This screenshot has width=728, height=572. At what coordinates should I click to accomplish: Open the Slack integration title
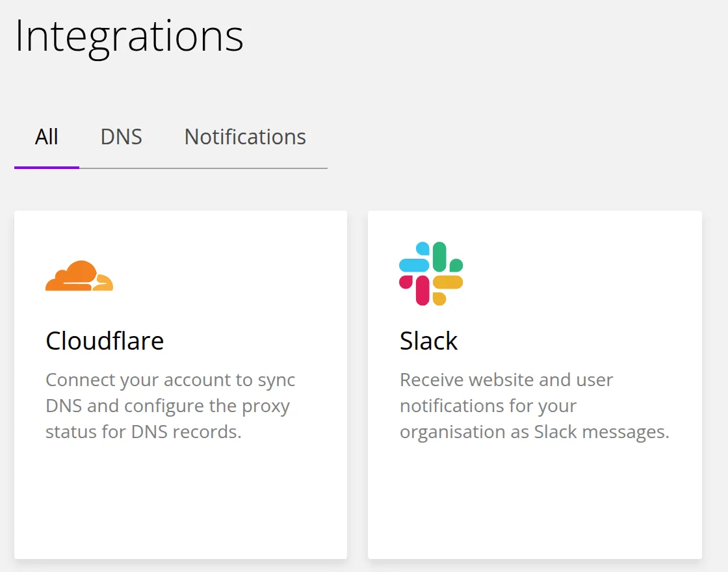(x=428, y=341)
